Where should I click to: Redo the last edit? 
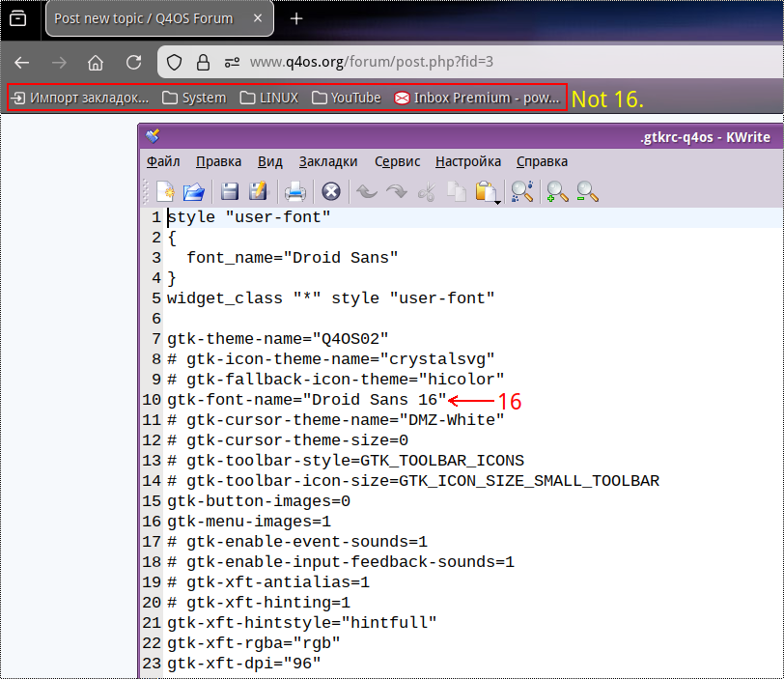point(397,191)
